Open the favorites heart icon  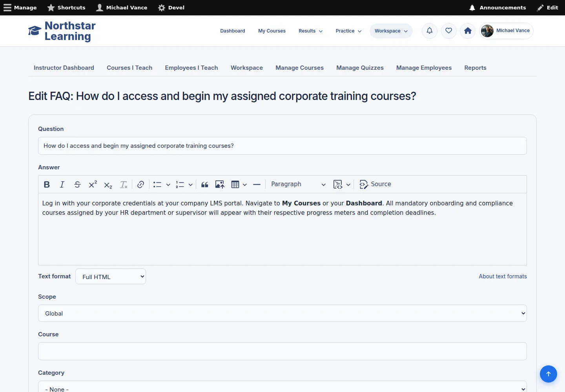(449, 31)
